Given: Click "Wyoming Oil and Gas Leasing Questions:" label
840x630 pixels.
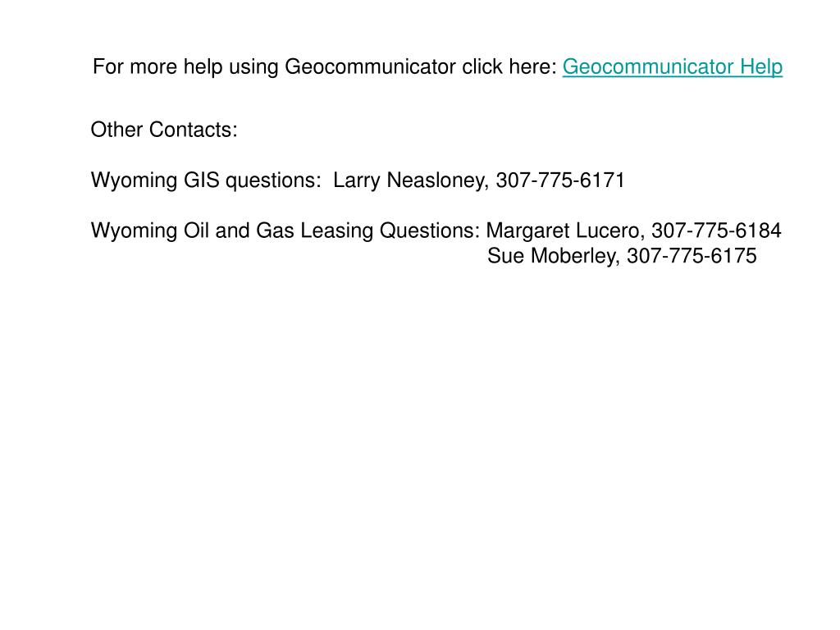Looking at the screenshot, I should (x=285, y=231).
